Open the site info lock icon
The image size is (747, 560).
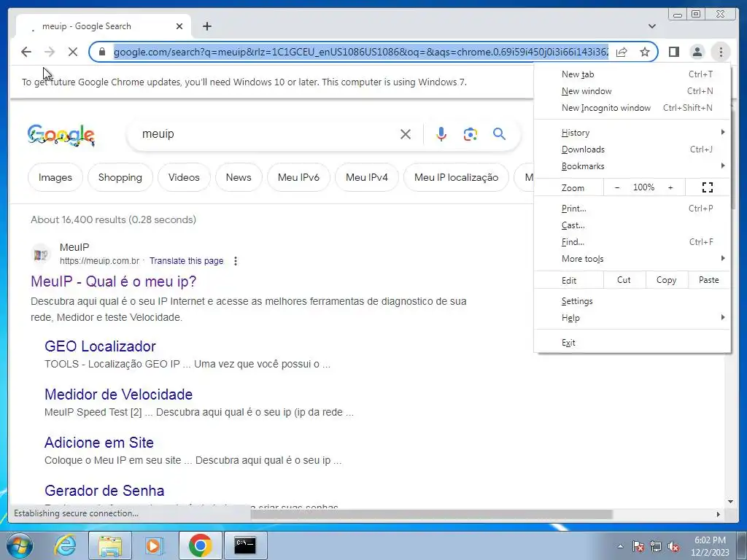[x=101, y=52]
